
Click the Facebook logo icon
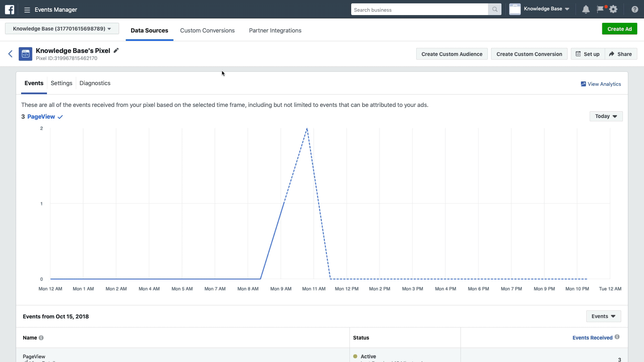(10, 9)
